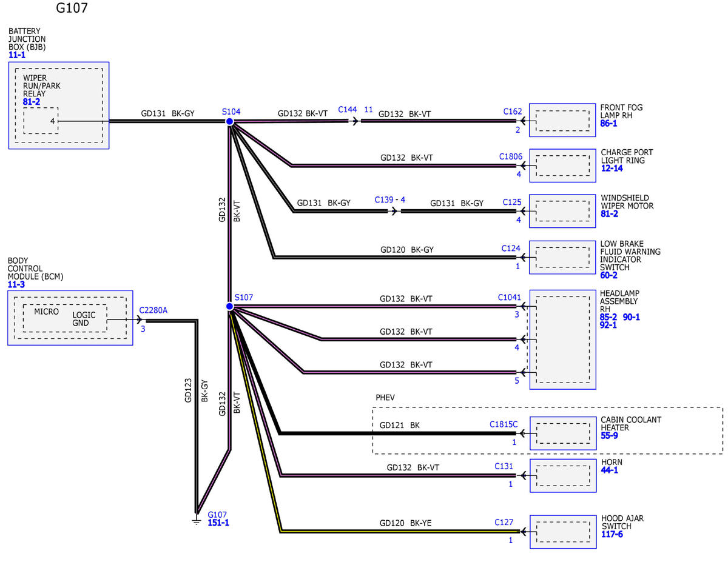Click the 85-2 Headlamp Assembly link
This screenshot has width=728, height=562.
[608, 316]
